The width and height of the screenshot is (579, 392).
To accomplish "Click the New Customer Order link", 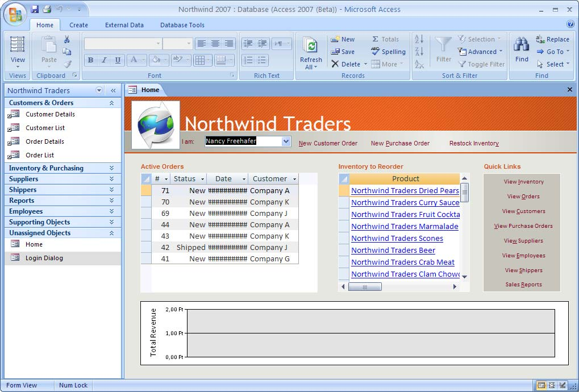I will (x=328, y=143).
